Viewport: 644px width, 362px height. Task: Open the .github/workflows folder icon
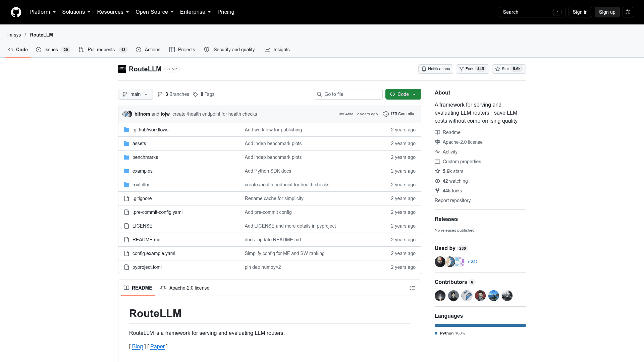point(126,130)
